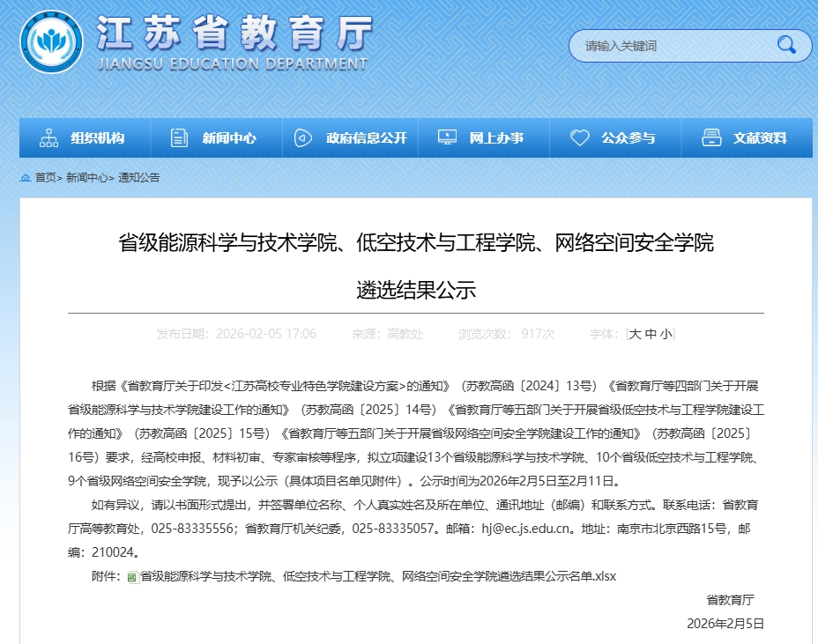Download the 遴选结果公示名单 xlsx attachment
The width and height of the screenshot is (818, 644).
(370, 575)
